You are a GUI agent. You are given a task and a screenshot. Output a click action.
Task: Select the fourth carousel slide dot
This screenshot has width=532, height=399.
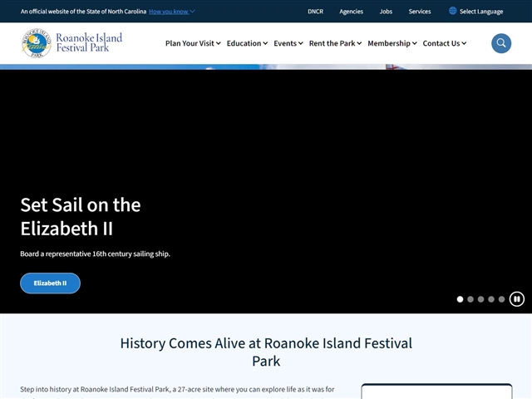(x=491, y=299)
